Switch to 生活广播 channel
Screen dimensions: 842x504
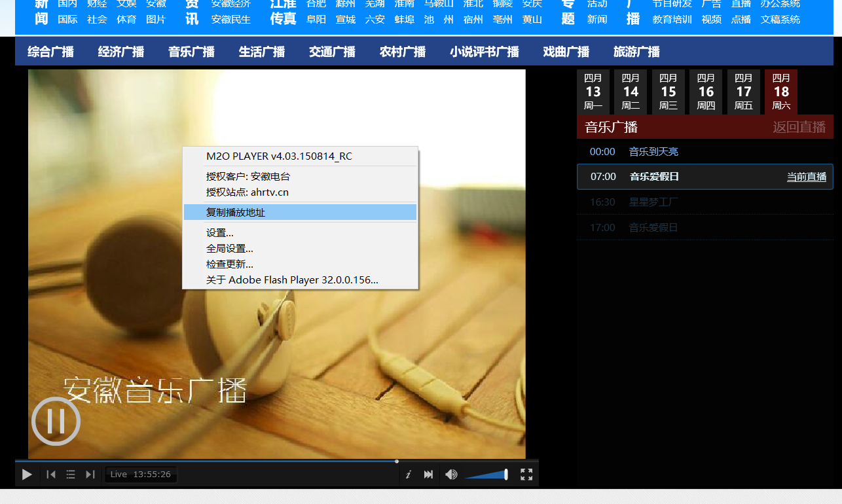click(262, 52)
